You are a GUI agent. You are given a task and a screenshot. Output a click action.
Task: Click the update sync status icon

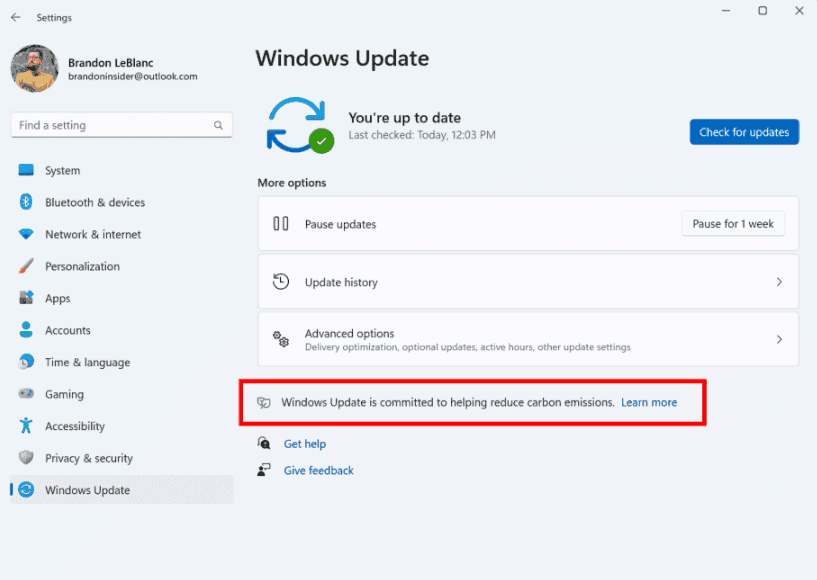300,125
